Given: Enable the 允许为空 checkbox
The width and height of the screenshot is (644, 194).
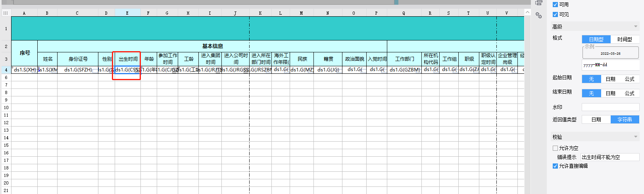Looking at the screenshot, I should click(555, 148).
